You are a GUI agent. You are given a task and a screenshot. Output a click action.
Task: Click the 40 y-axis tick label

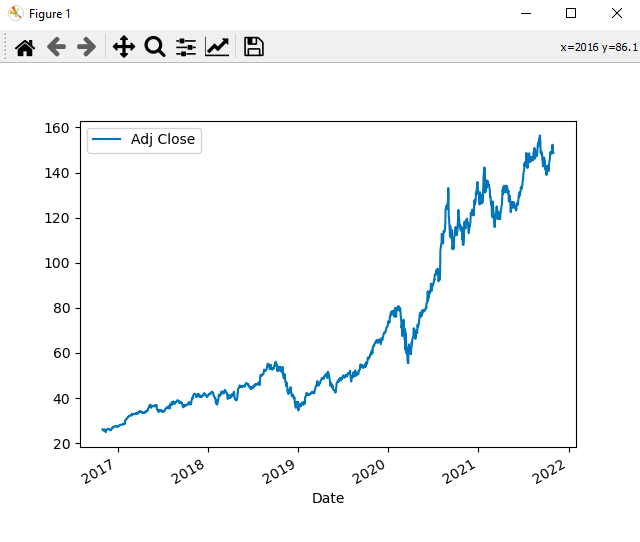(61, 399)
